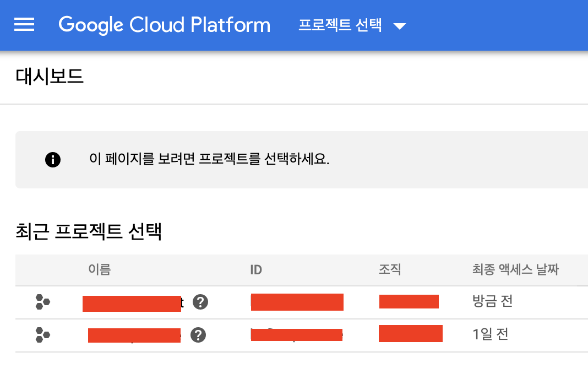This screenshot has height=390, width=588.
Task: Click the help icon in the 1일 전 row
Action: (x=198, y=335)
